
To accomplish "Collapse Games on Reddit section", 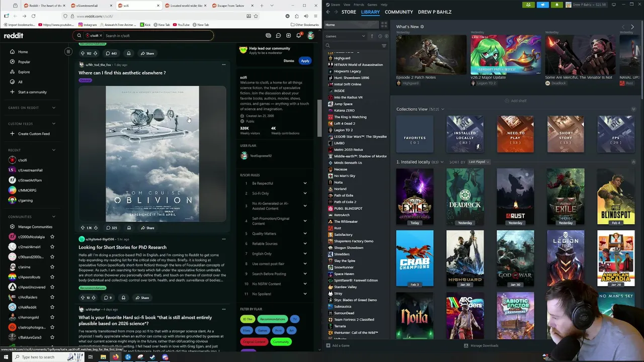I will [54, 108].
